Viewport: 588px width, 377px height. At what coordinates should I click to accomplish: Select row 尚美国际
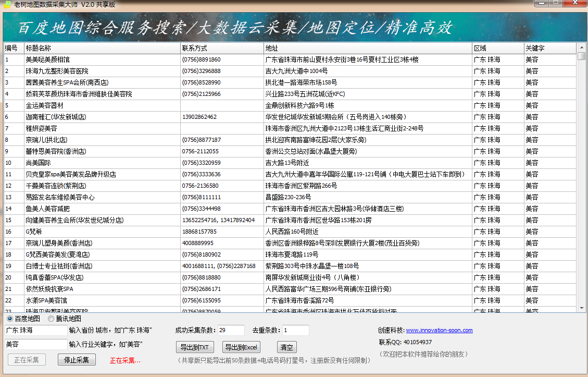[x=290, y=163]
